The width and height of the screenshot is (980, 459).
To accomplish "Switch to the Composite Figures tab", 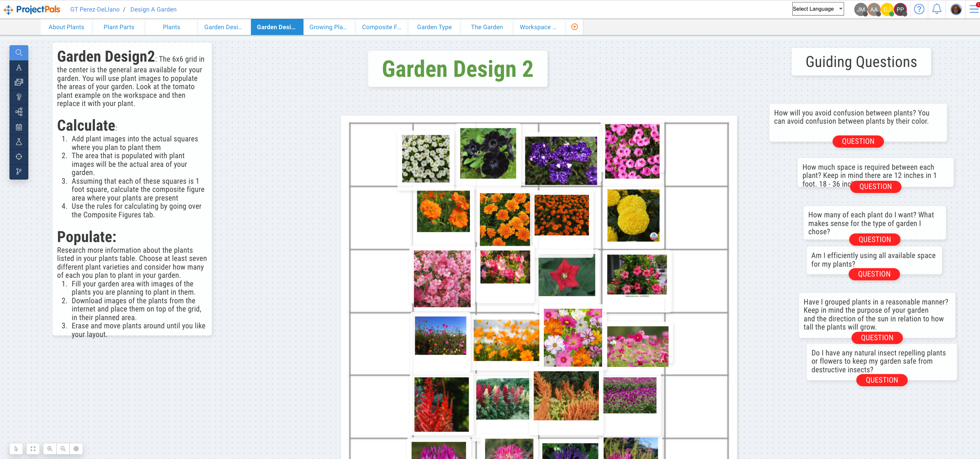I will coord(381,27).
